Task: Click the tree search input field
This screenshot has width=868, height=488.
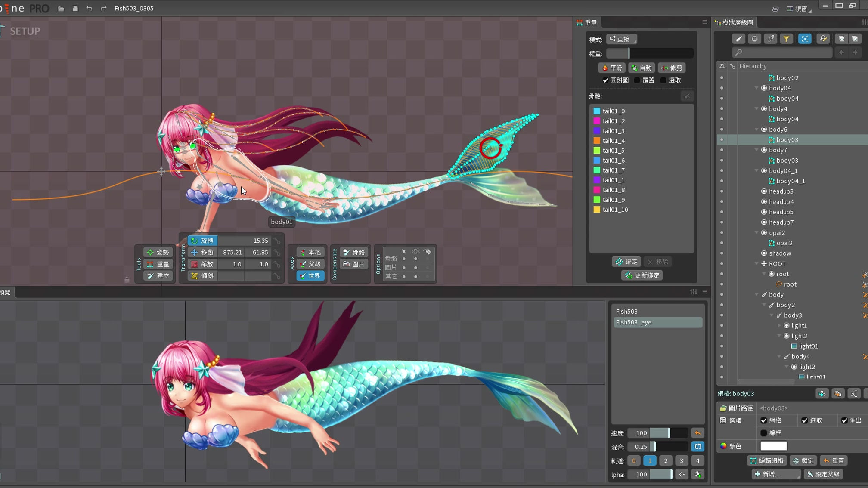Action: click(782, 52)
